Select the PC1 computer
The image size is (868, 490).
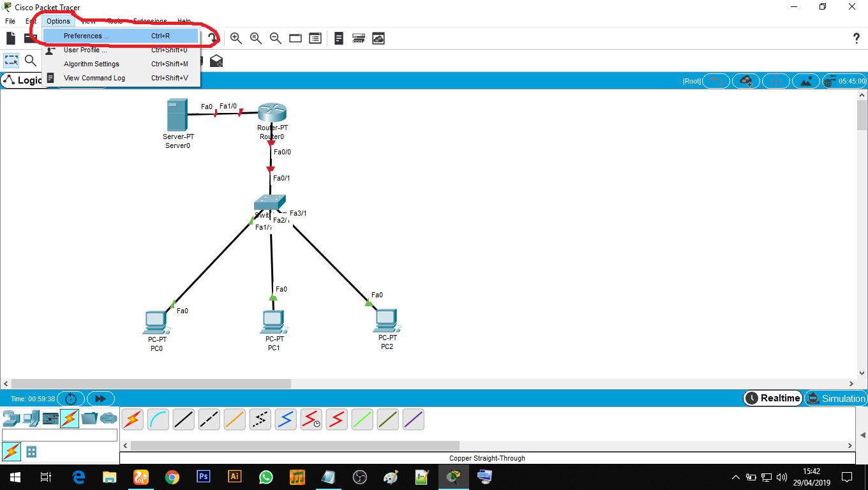point(274,322)
